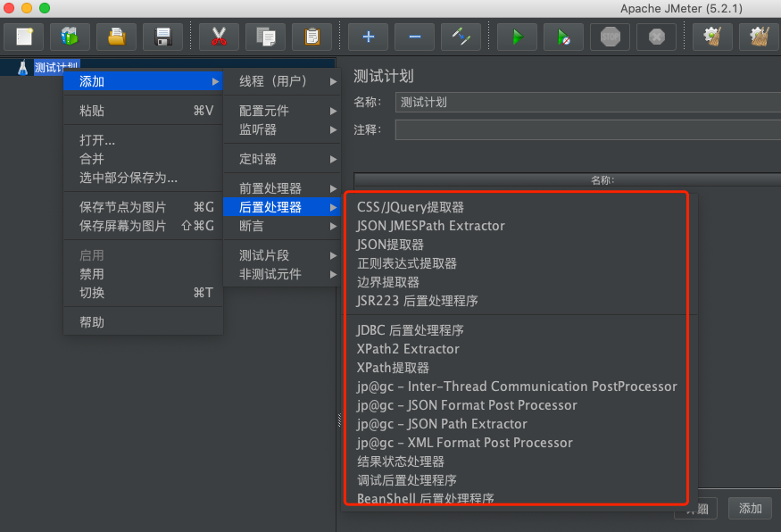Click the Clear all results icon
Viewport: 781px width, 532px height.
(x=759, y=37)
